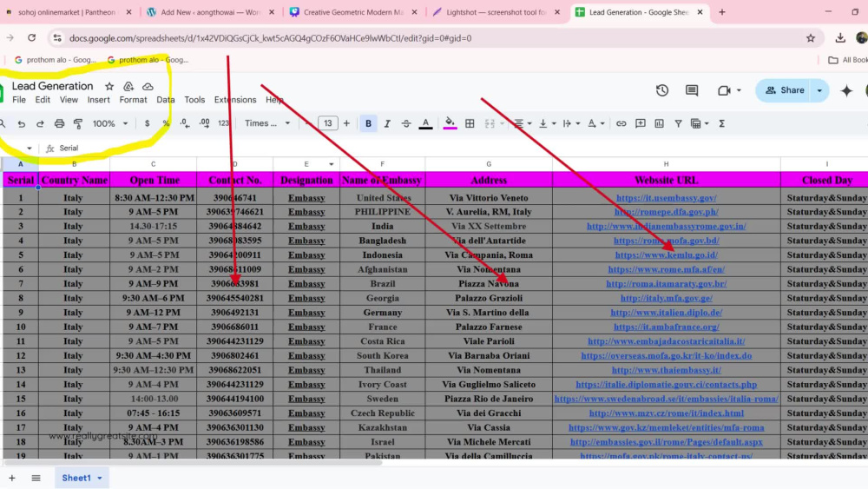Open the Data menu
Screen dimensions: 868x489
point(165,100)
